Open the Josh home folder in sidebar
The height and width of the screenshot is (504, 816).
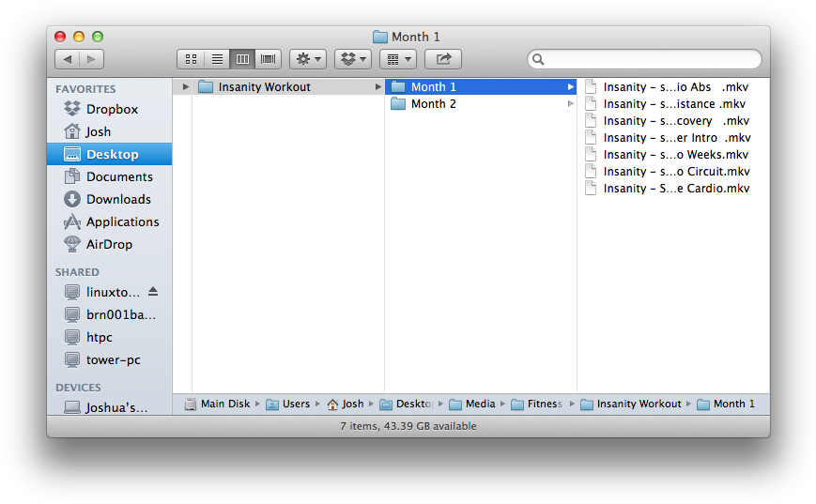(98, 131)
